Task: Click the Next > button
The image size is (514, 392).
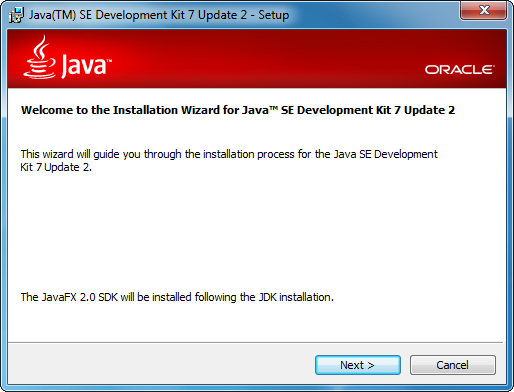Action: (358, 365)
